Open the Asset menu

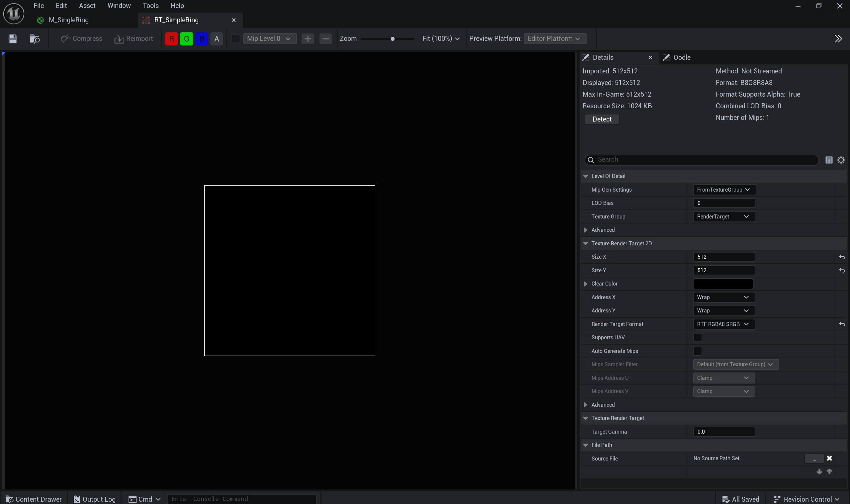point(87,5)
